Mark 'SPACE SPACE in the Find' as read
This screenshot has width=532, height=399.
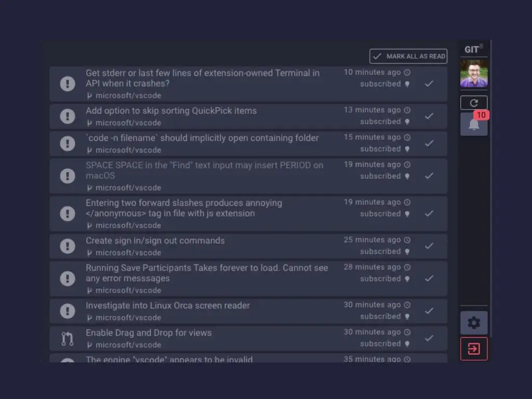tap(429, 176)
